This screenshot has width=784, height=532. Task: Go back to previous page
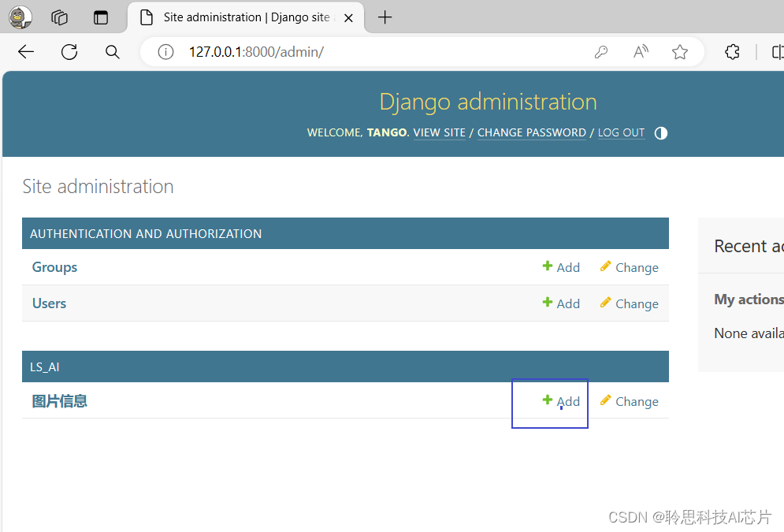coord(25,51)
